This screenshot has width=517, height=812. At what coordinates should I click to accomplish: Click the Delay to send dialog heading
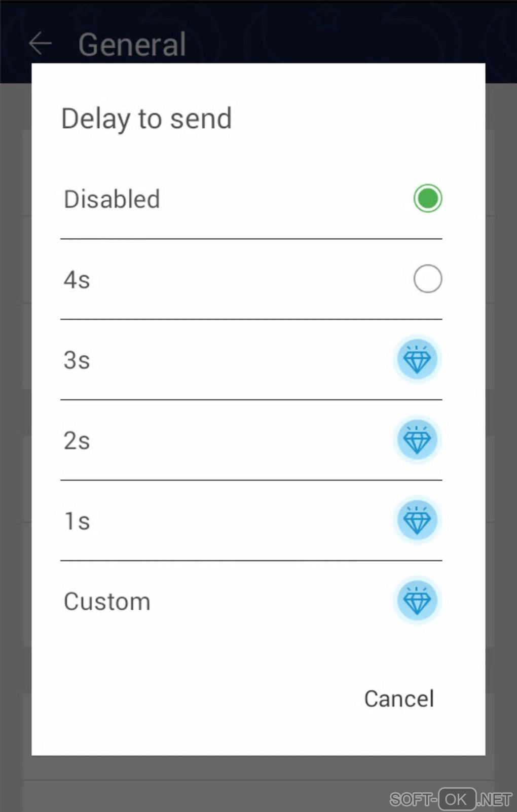coord(146,119)
